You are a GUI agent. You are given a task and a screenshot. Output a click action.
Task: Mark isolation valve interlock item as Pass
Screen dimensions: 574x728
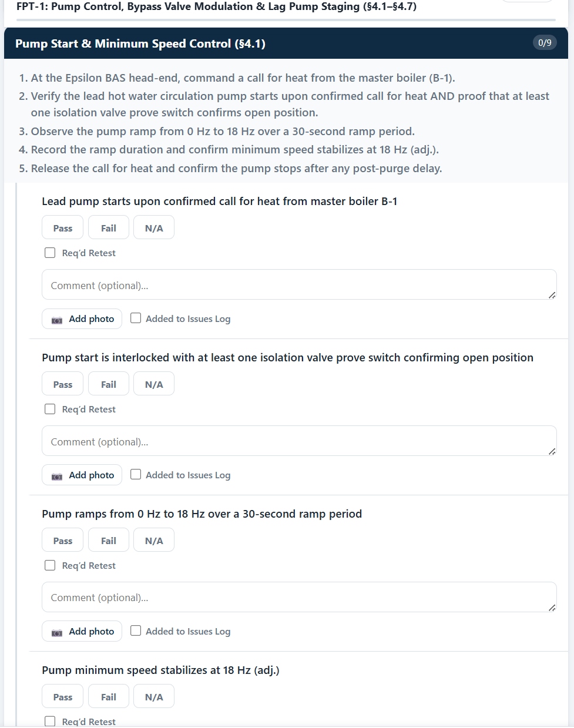(63, 384)
